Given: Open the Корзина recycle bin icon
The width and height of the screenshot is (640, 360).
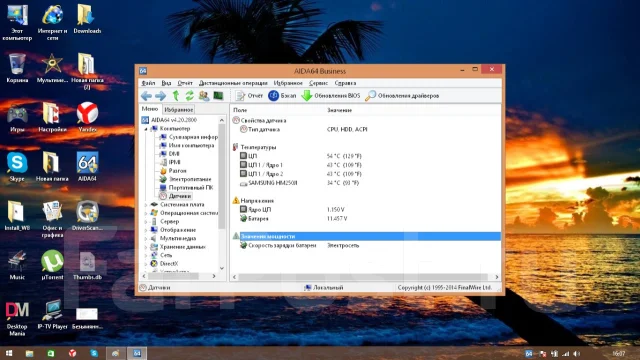Looking at the screenshot, I should (x=17, y=68).
